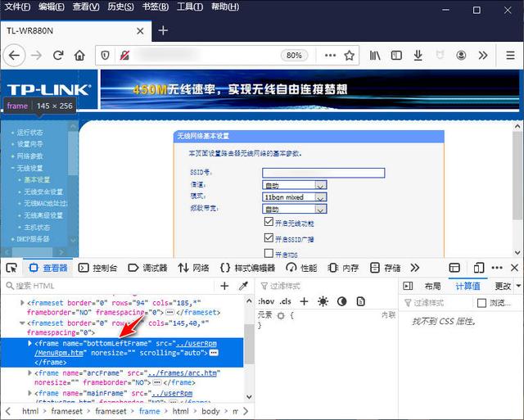Open the 信道 channel dropdown
This screenshot has height=420, width=524.
point(295,185)
